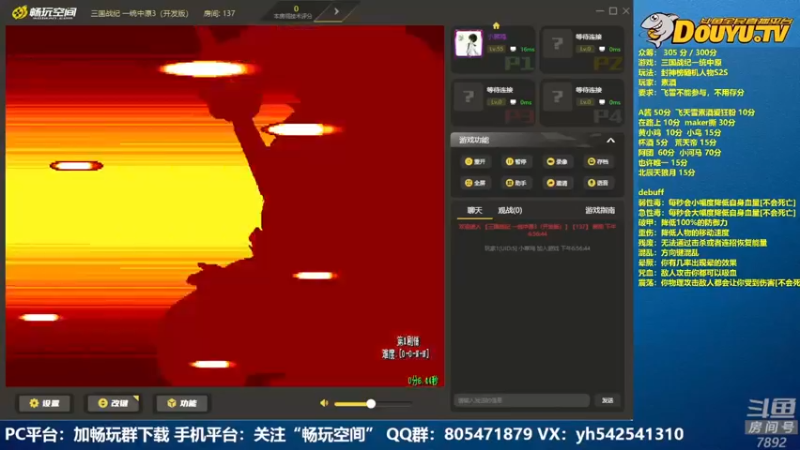This screenshot has width=800, height=450.
Task: Click 暂停 pause game function
Action: point(516,161)
